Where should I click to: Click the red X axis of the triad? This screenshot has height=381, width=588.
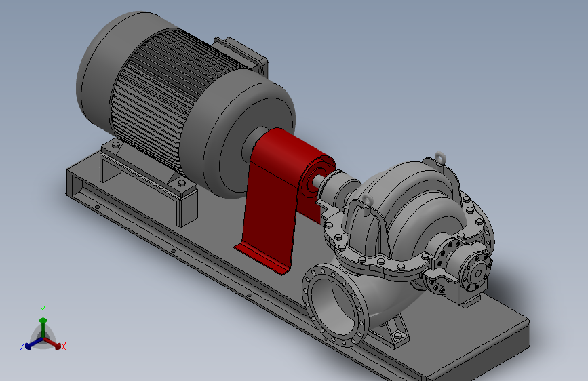coord(52,343)
